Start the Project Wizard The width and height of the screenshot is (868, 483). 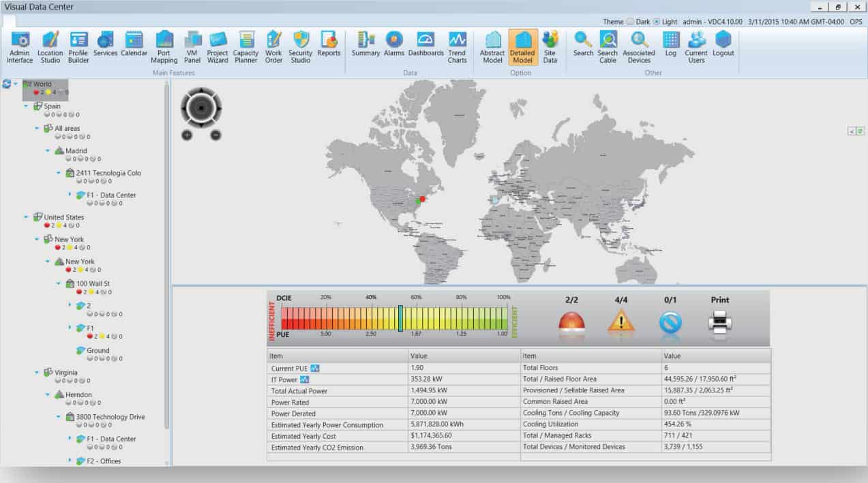point(218,48)
